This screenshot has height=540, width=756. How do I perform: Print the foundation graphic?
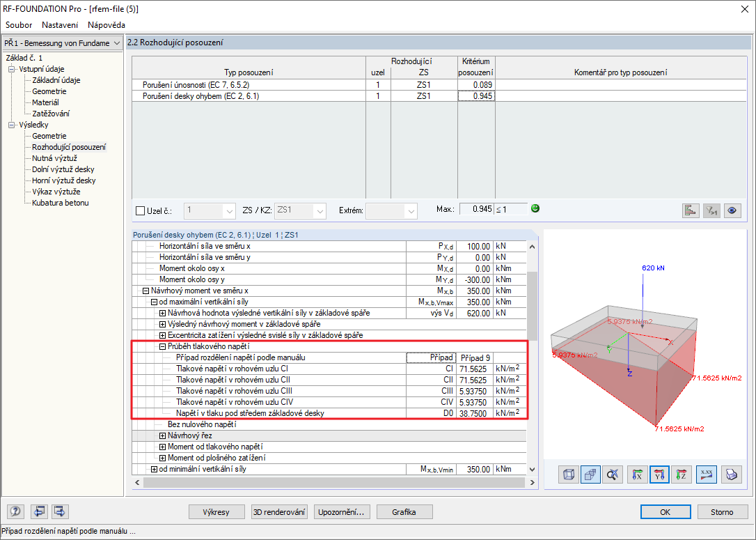732,475
